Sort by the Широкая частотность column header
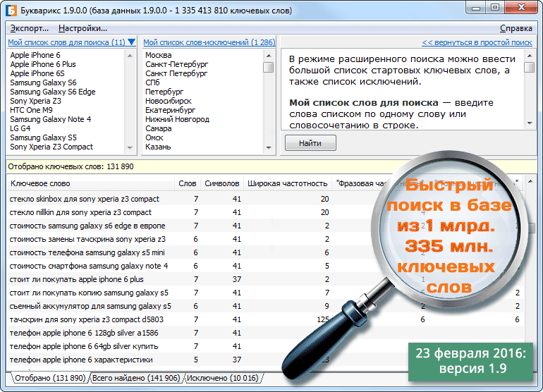 pyautogui.click(x=288, y=183)
